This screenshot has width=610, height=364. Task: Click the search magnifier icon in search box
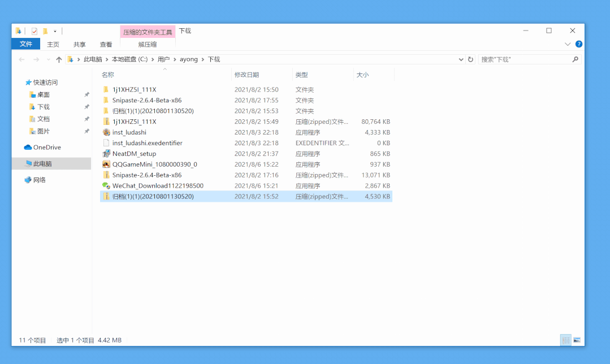[576, 59]
